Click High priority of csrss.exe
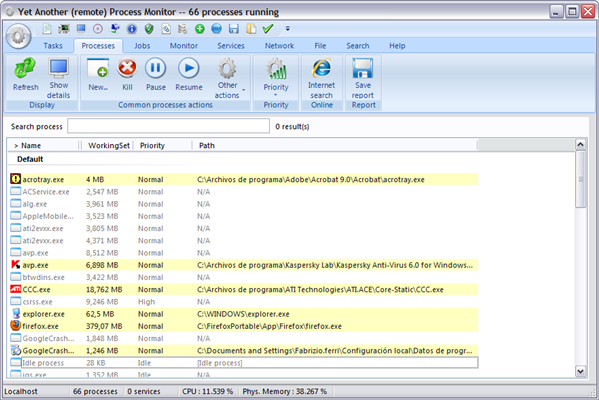Screen dimensions: 599x400 click(146, 301)
